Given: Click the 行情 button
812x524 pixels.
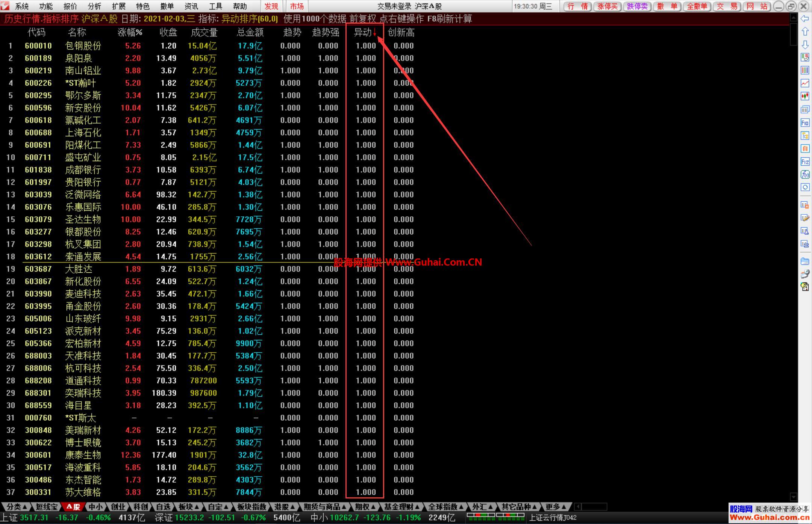Looking at the screenshot, I should tap(578, 6).
